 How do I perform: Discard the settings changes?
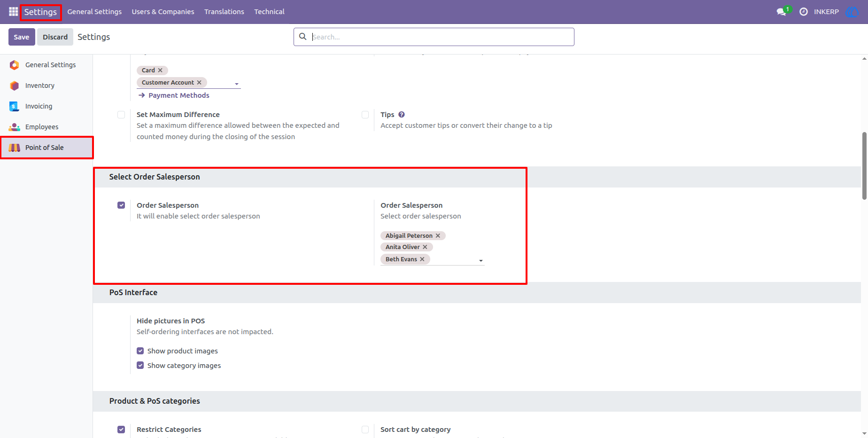[x=55, y=37]
